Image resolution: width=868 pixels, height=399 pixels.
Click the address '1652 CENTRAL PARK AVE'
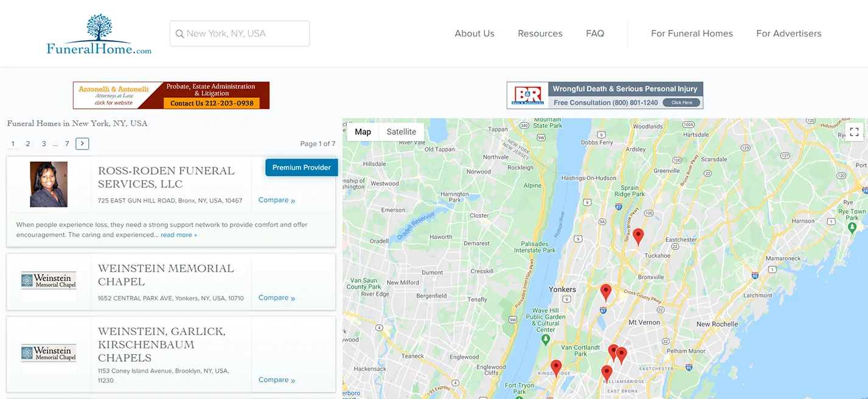pyautogui.click(x=171, y=298)
